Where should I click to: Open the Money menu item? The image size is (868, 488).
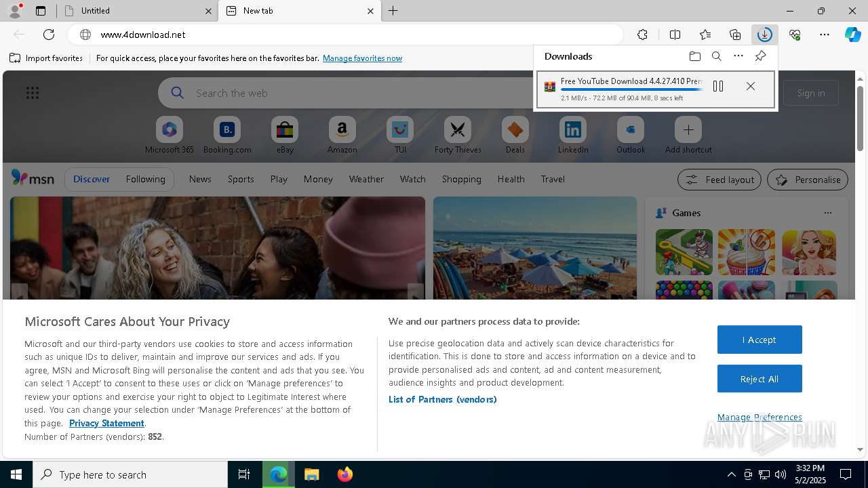[x=318, y=179]
